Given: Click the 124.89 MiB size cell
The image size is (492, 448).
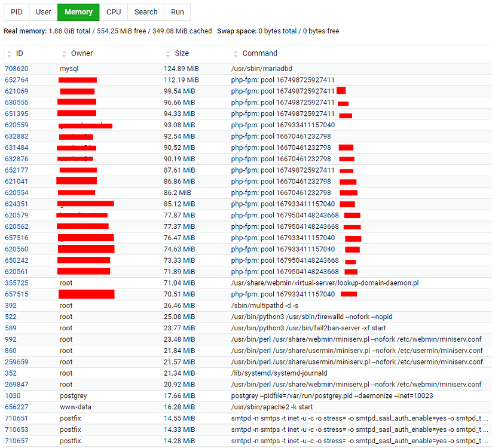Looking at the screenshot, I should point(181,69).
